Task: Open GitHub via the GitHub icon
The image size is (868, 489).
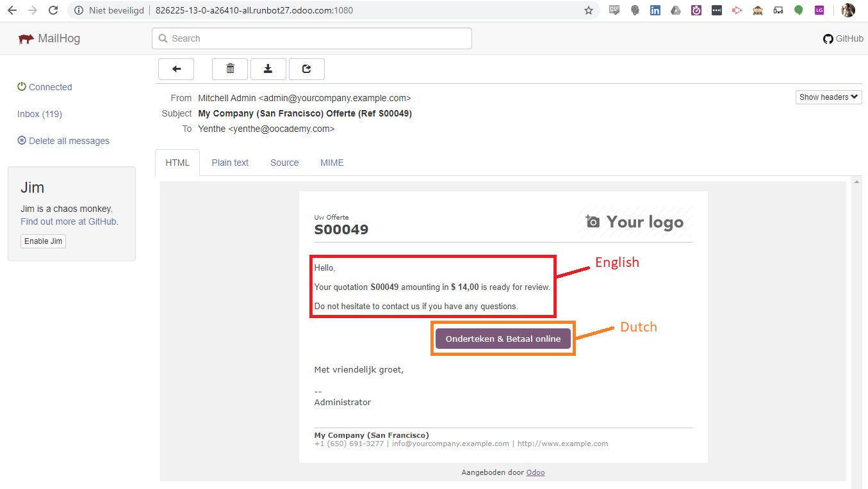Action: [x=828, y=38]
